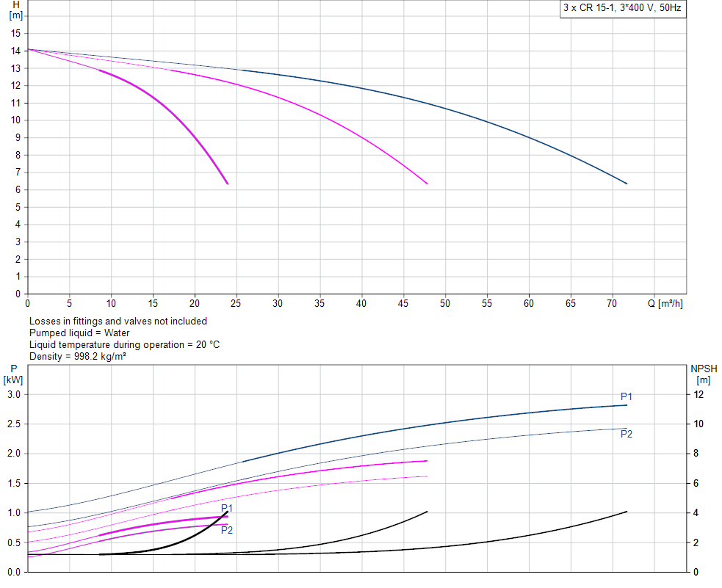Viewport: 722px width, 588px height.
Task: Click the 12 tick on NPSH axis
Action: [x=698, y=394]
